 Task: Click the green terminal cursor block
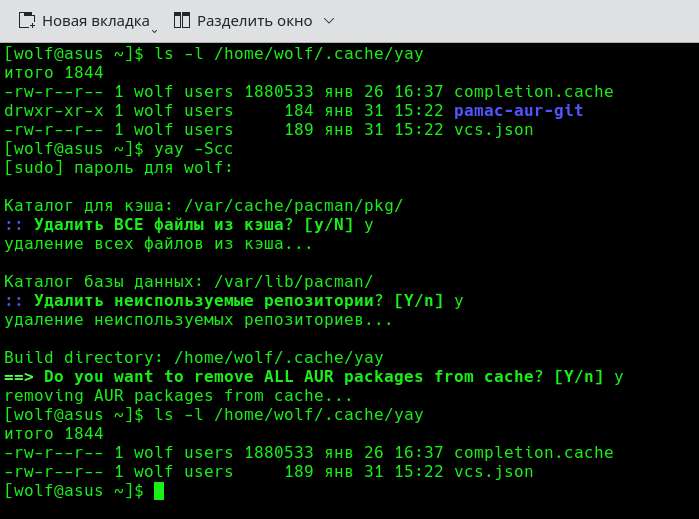(158, 491)
